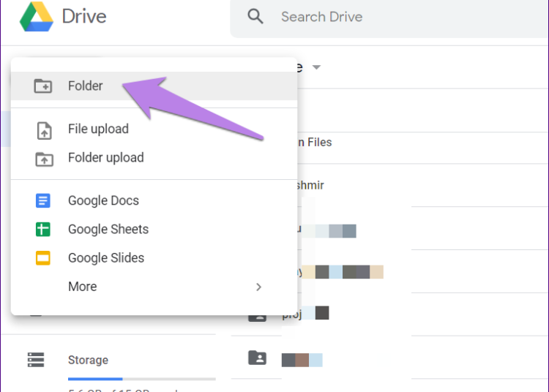Click the Storage stack icon

coord(36,360)
